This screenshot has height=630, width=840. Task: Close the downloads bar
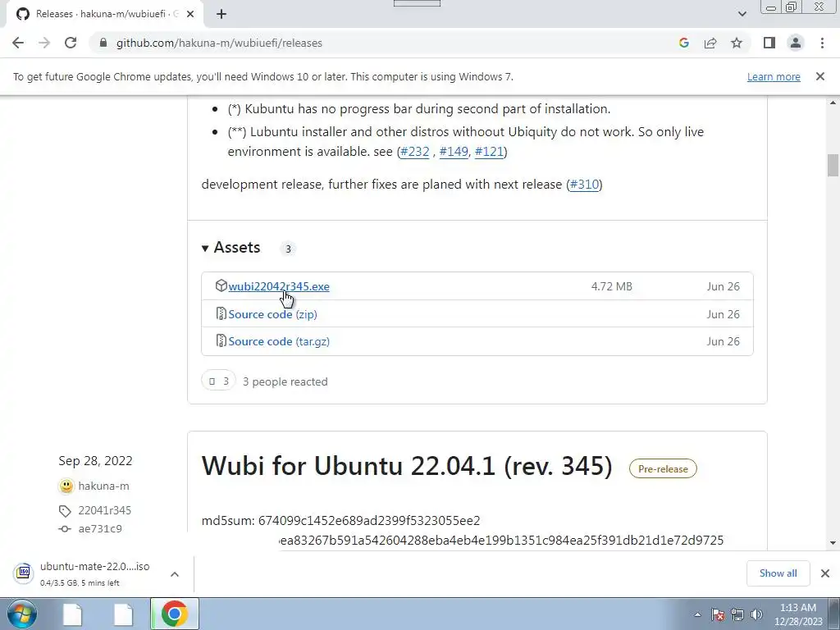click(825, 573)
